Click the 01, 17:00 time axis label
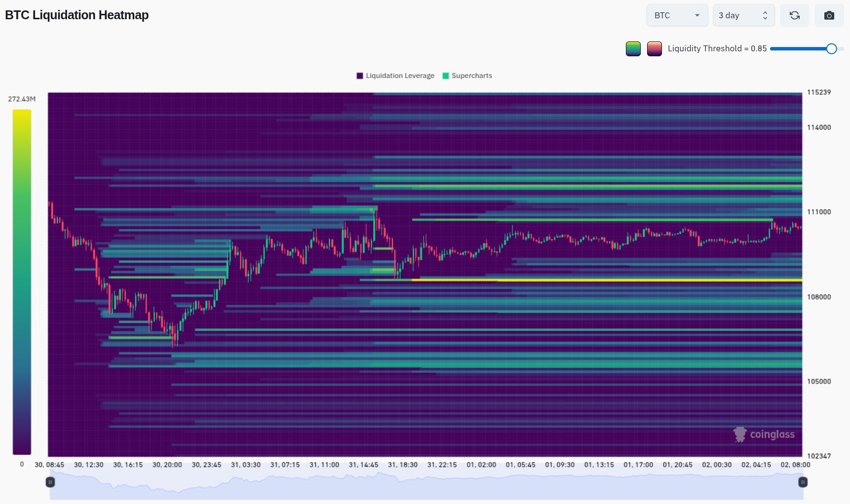 (638, 465)
